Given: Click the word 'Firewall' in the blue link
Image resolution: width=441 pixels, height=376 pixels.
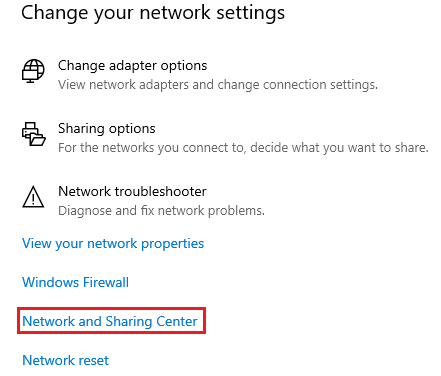Looking at the screenshot, I should [106, 282].
